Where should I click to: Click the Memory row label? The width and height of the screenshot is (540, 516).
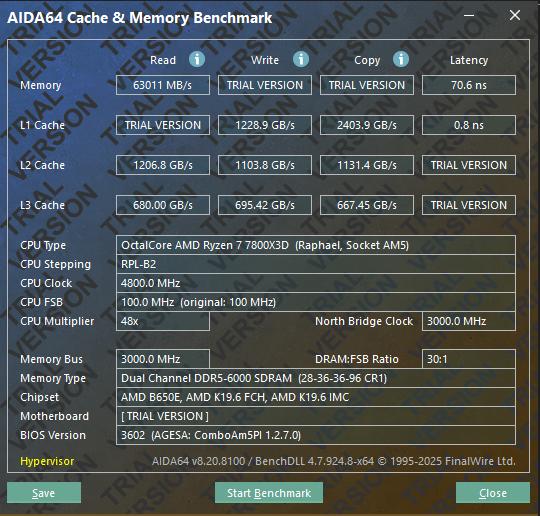coord(41,85)
